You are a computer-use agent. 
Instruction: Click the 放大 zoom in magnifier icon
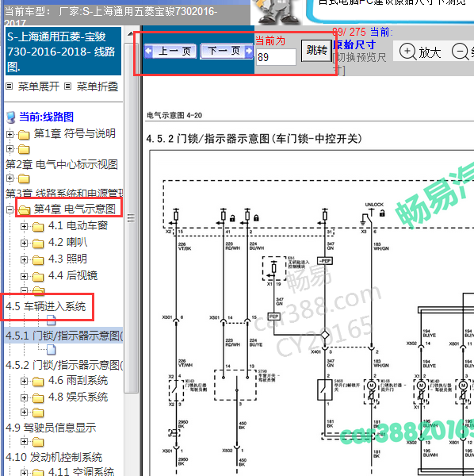407,52
